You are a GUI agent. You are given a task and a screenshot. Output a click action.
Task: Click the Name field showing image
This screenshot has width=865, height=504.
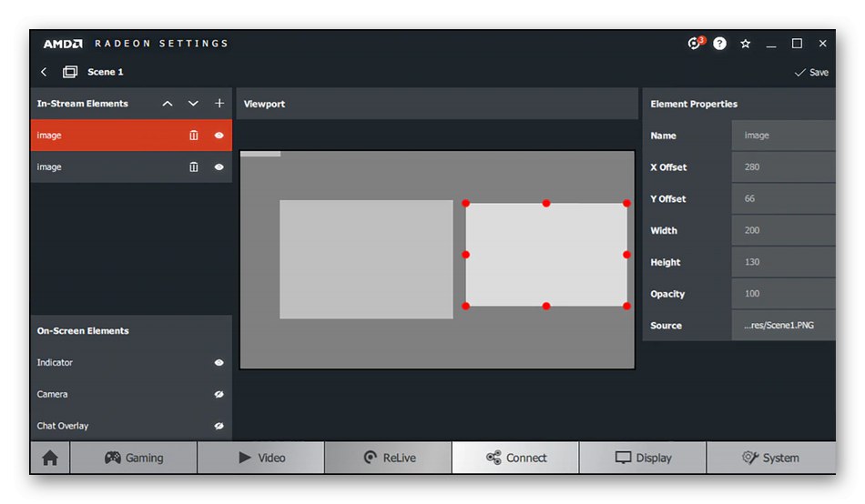[x=783, y=136]
